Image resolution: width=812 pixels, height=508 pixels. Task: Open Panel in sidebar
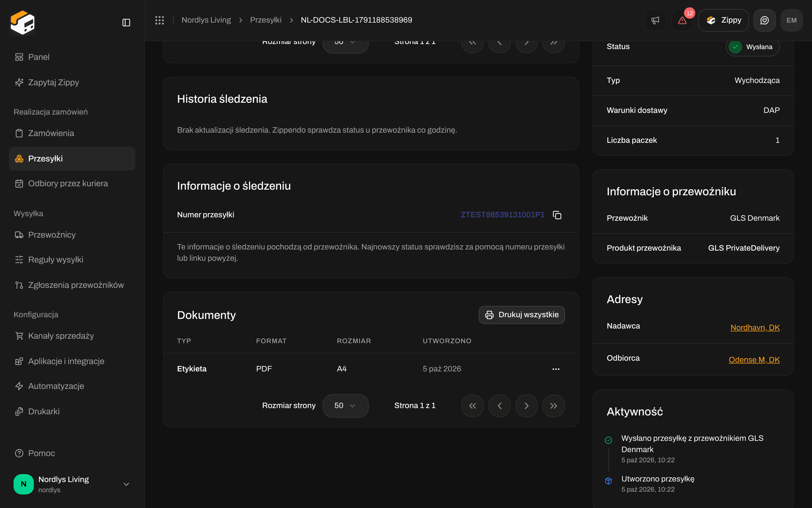[72, 57]
